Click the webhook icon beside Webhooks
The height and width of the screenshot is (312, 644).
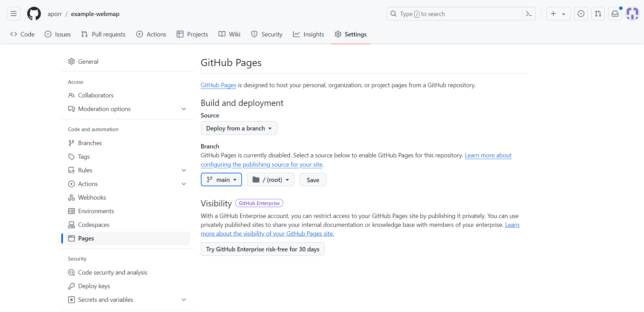[x=71, y=198]
